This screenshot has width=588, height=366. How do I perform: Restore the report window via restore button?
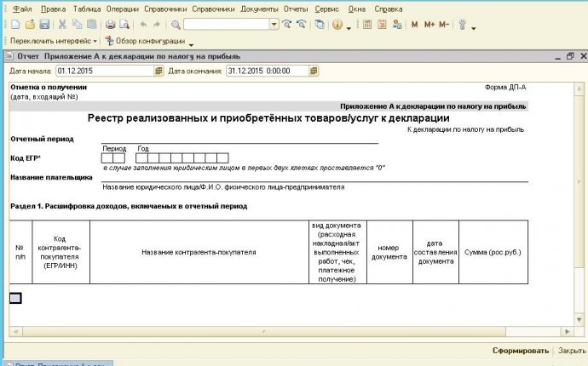(570, 56)
